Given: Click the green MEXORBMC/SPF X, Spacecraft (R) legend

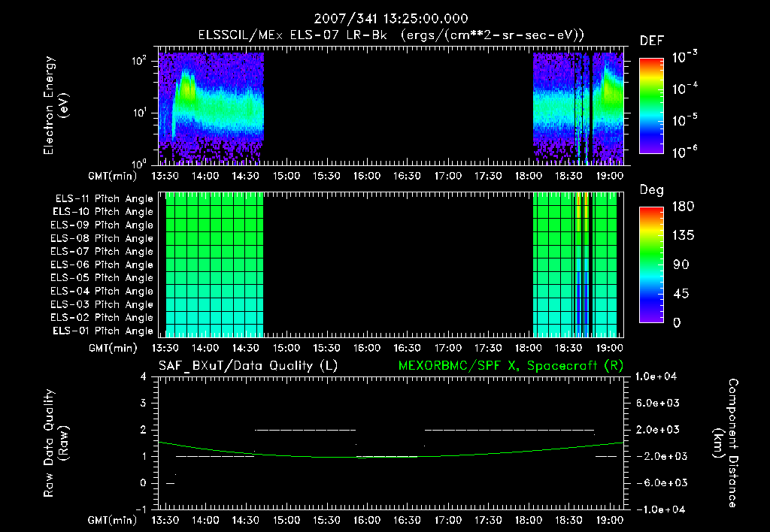Looking at the screenshot, I should (511, 366).
